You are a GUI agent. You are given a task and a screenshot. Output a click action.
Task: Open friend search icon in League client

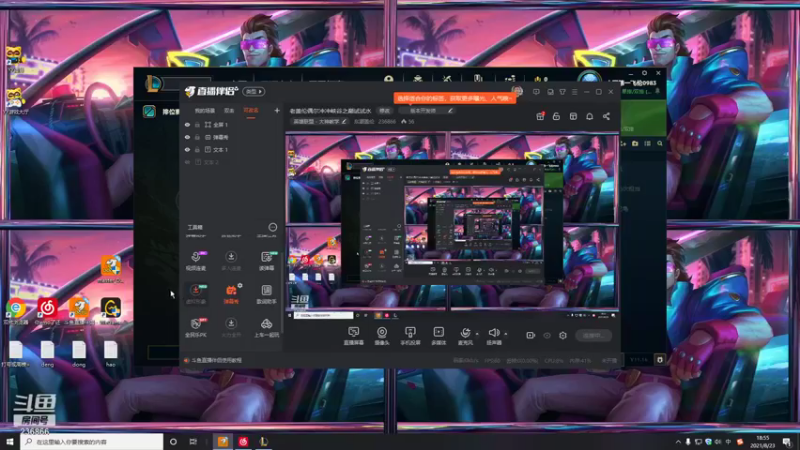pyautogui.click(x=660, y=144)
